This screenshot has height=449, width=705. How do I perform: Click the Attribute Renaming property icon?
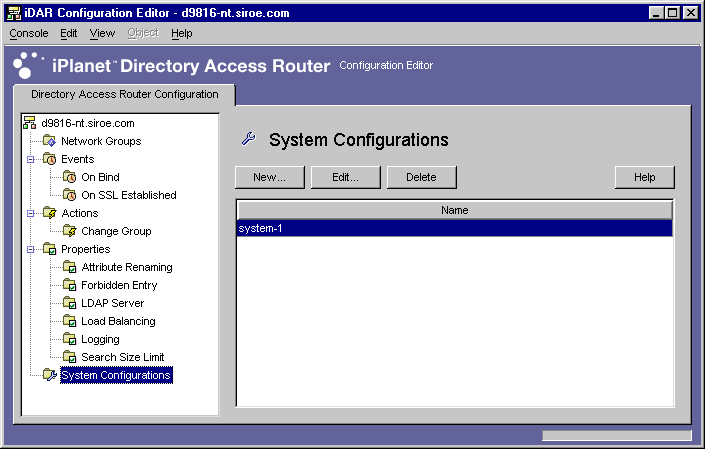click(x=69, y=267)
